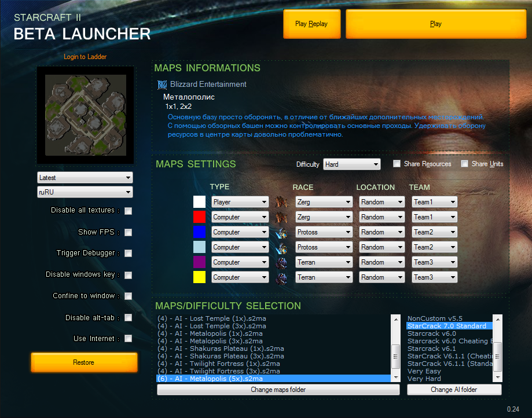The width and height of the screenshot is (532, 418).
Task: Click the Blizzard logo icon beside Blizzard Entertainment
Action: pyautogui.click(x=162, y=85)
